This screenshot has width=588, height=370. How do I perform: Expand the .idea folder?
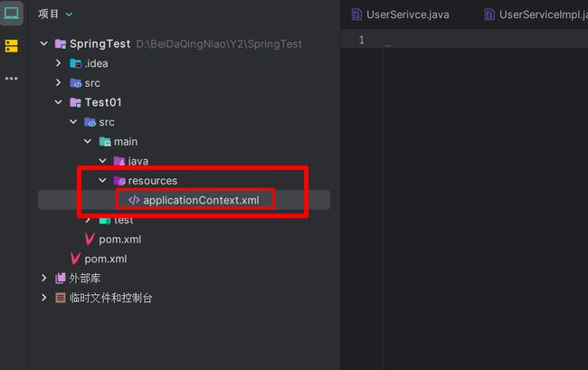(59, 63)
